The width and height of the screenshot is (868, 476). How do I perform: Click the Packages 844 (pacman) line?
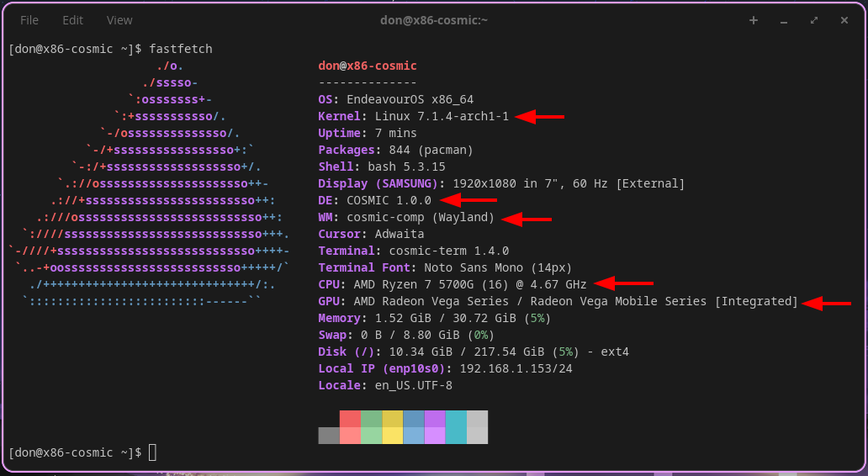(396, 150)
